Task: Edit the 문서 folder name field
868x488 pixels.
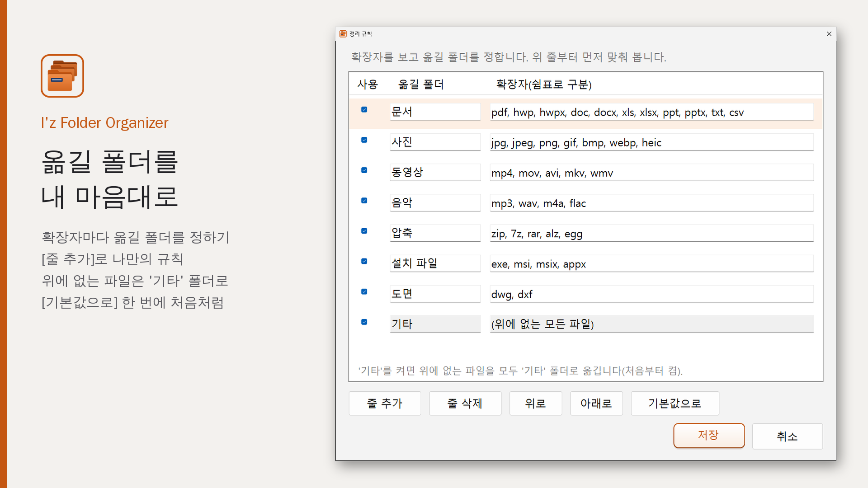Action: [x=435, y=112]
